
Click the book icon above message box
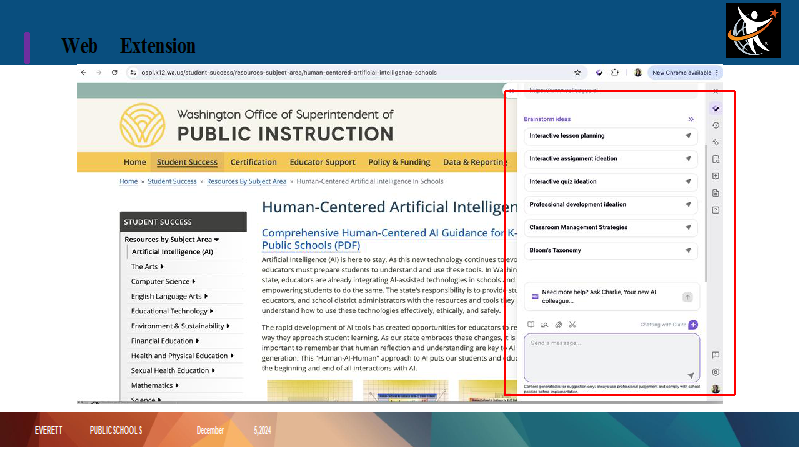[531, 324]
